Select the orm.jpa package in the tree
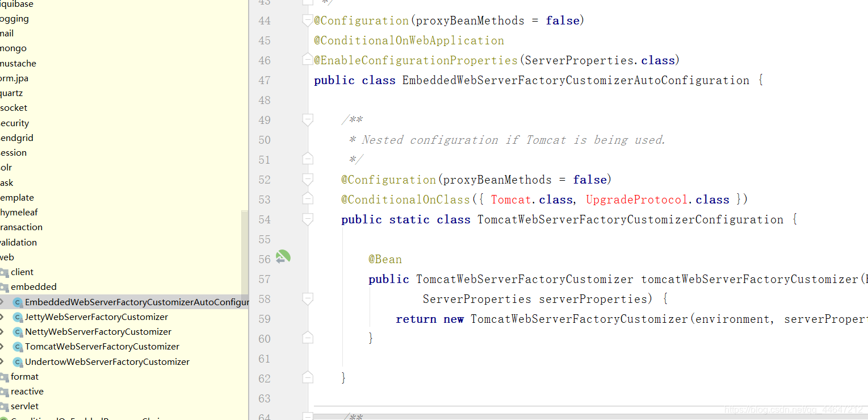Viewport: 868px width, 420px height. click(x=14, y=78)
